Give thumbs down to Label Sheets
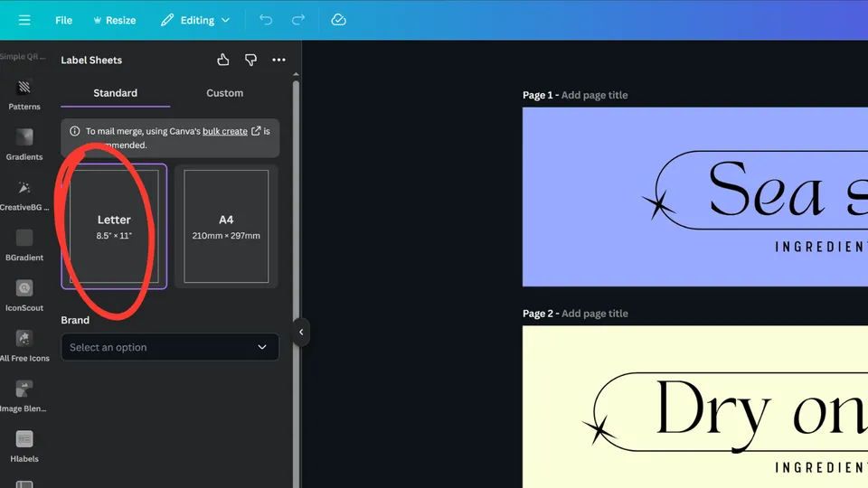Viewport: 868px width, 488px height. tap(250, 60)
